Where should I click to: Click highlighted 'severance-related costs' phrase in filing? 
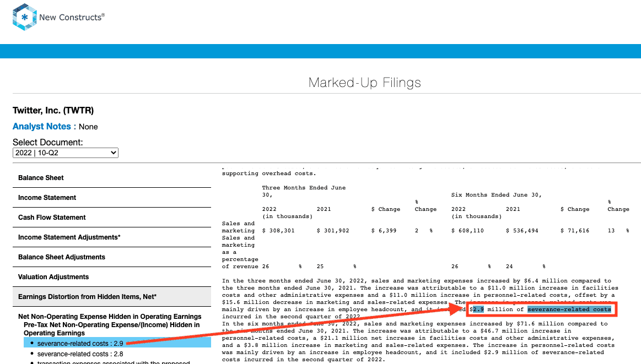click(569, 309)
